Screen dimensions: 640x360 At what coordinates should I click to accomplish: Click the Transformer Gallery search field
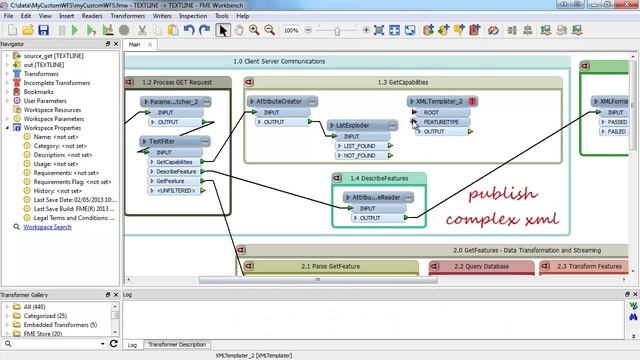[56, 344]
